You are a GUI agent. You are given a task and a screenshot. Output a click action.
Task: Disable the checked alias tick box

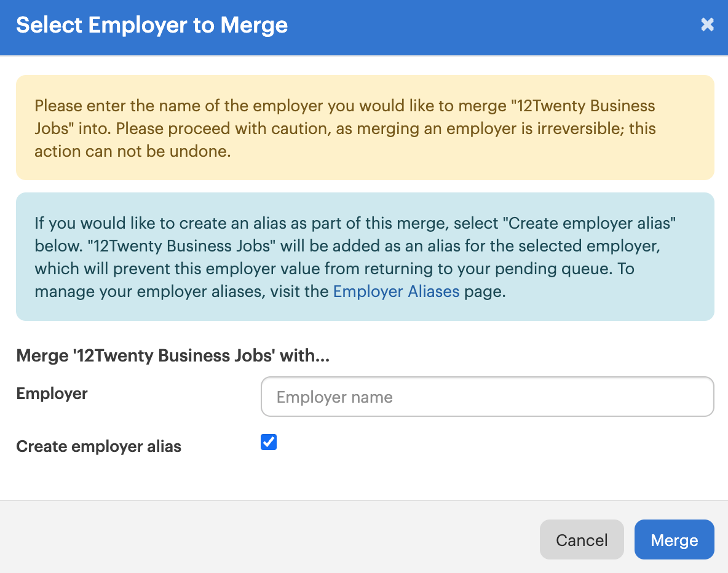[268, 442]
